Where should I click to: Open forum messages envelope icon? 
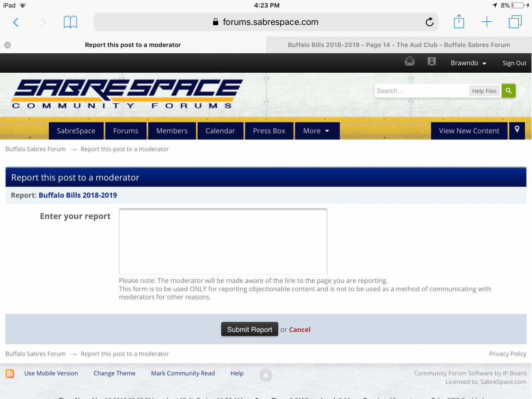(410, 62)
